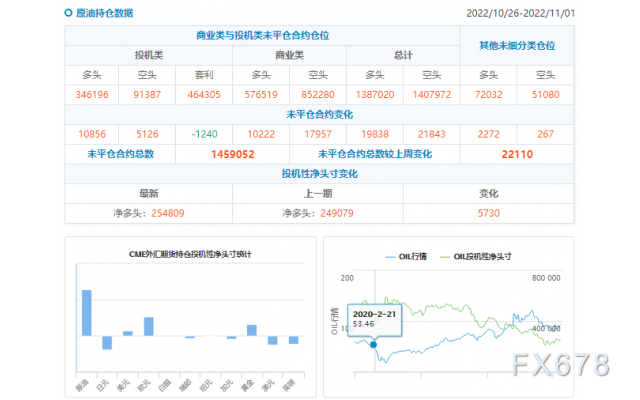Click the 黄金 axis label
Viewport: 640px width, 400px height.
(x=247, y=385)
